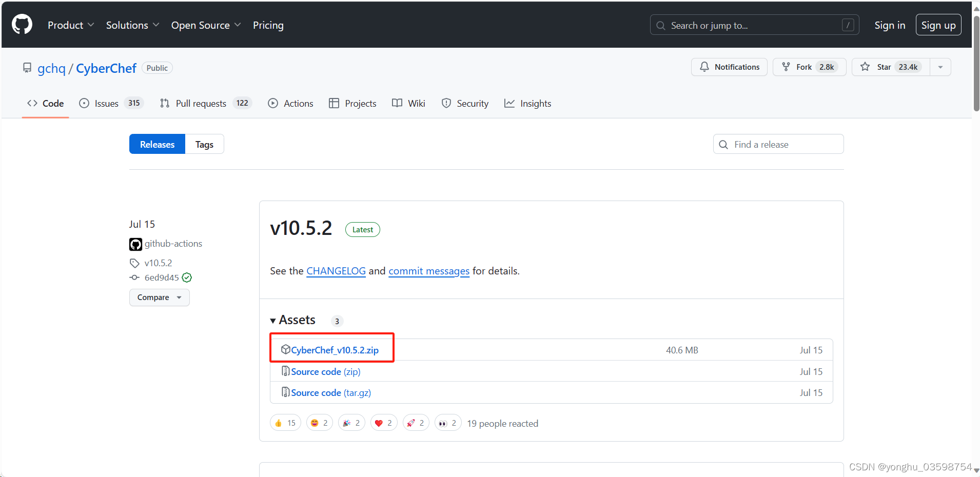Open the v10.5.2 release title

tap(301, 228)
